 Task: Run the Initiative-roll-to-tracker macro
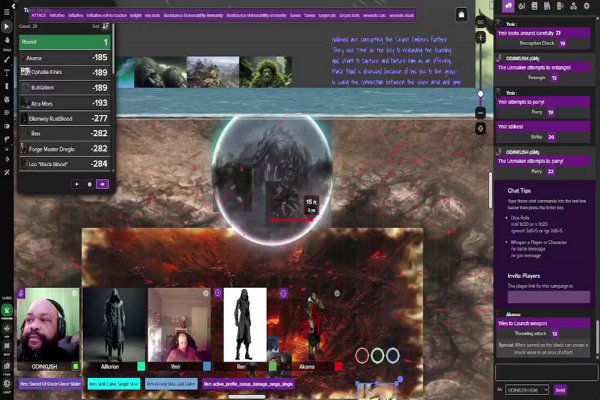(x=106, y=16)
